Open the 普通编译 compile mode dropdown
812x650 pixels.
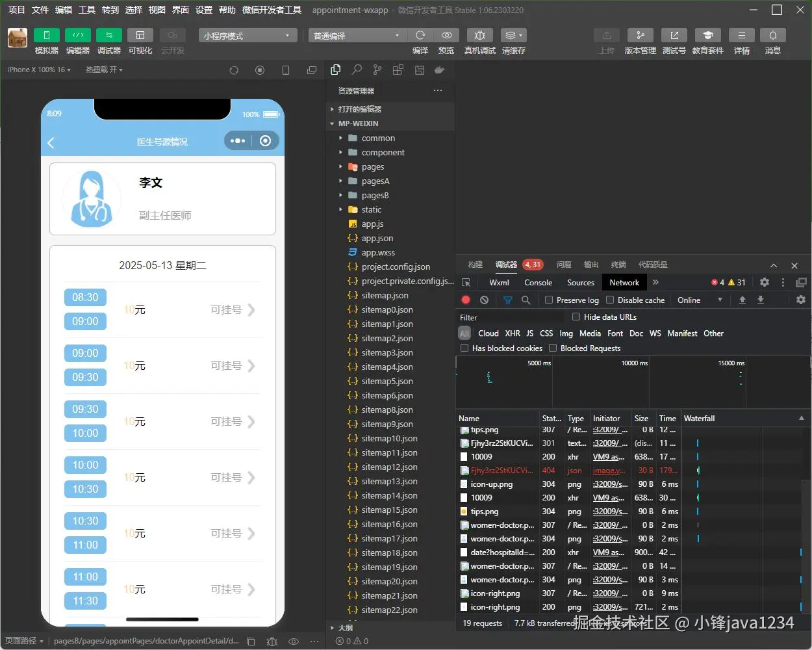tap(357, 35)
